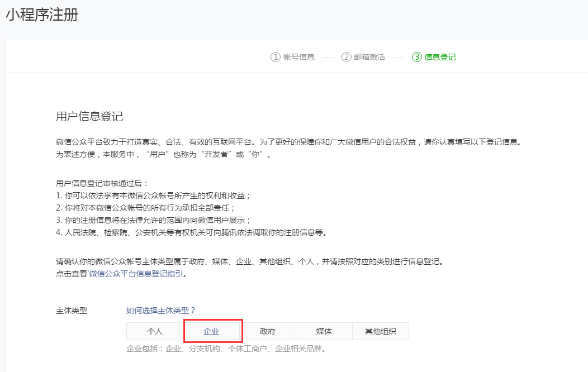Open the 如何选择主体类型？ help link
Viewport: 588px width, 372px height.
[x=161, y=311]
